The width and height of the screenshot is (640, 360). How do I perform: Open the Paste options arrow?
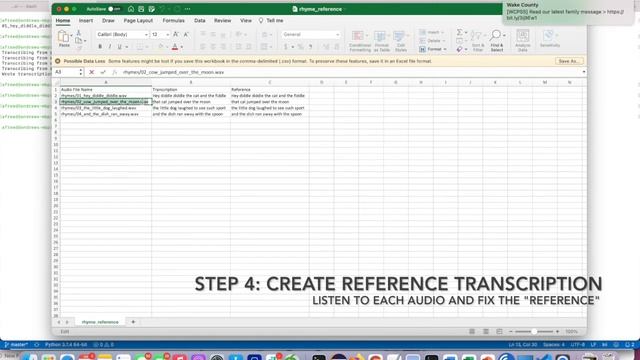coord(71,36)
